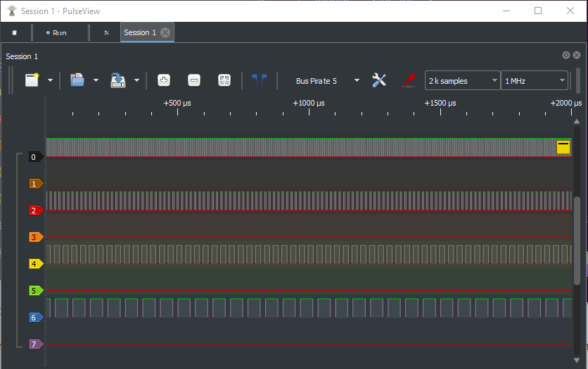Expand the open file dropdown arrow
The height and width of the screenshot is (369, 588).
pos(96,80)
